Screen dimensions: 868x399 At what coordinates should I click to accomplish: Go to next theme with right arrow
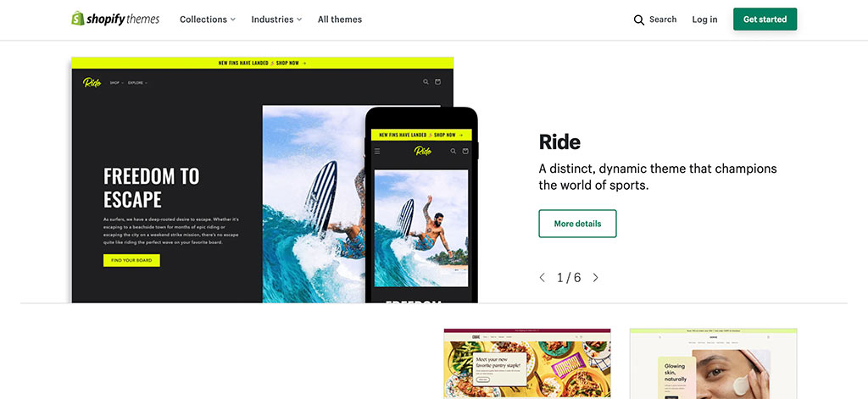tap(596, 278)
